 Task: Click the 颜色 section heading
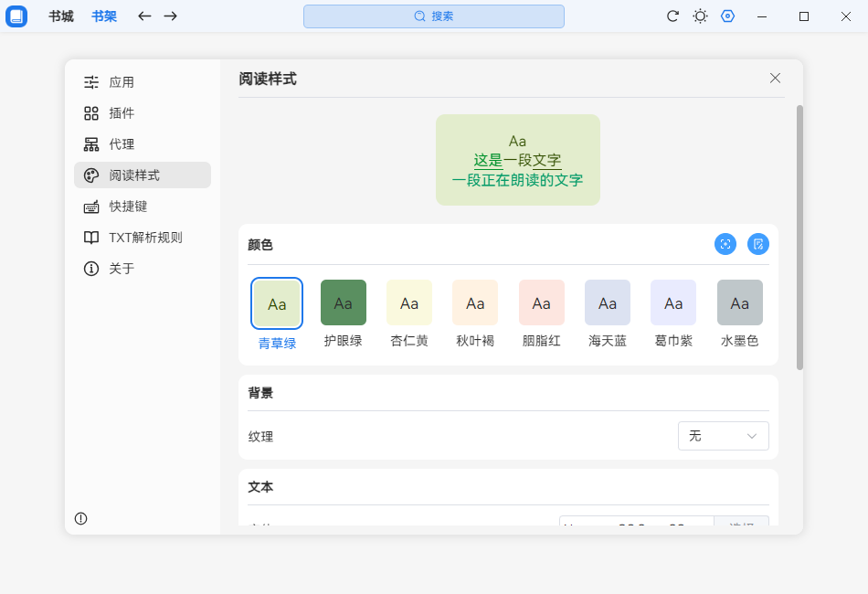point(260,245)
